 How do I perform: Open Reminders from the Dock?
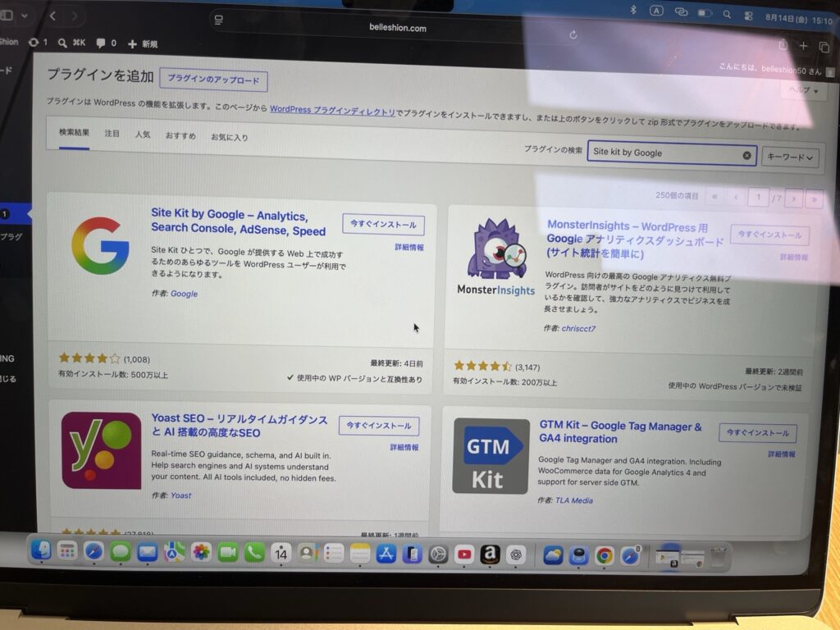pyautogui.click(x=333, y=554)
